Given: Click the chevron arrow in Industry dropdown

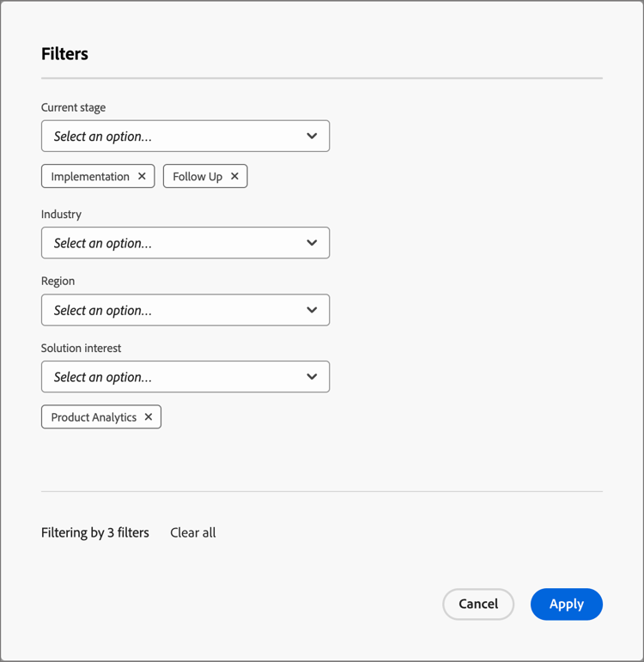Looking at the screenshot, I should coord(312,243).
